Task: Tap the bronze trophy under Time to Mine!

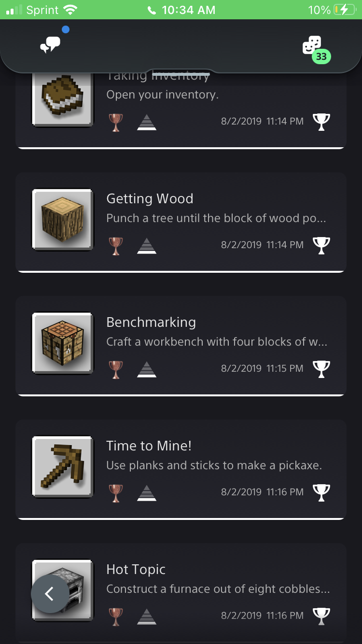Action: (x=116, y=493)
